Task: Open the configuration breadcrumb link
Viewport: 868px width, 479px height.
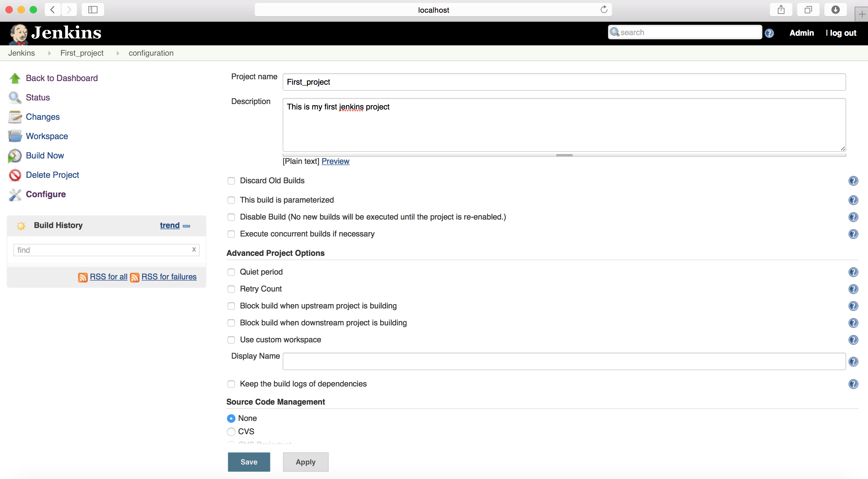Action: (x=151, y=53)
